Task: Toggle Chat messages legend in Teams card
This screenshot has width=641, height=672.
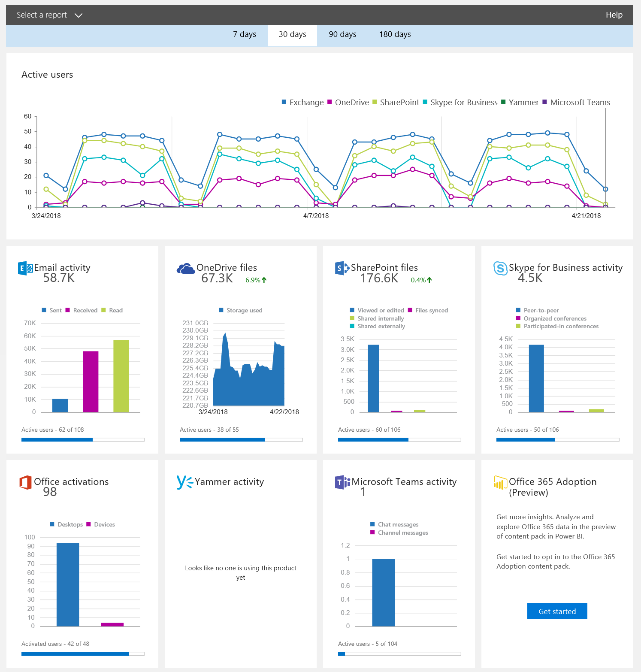Action: coord(394,524)
